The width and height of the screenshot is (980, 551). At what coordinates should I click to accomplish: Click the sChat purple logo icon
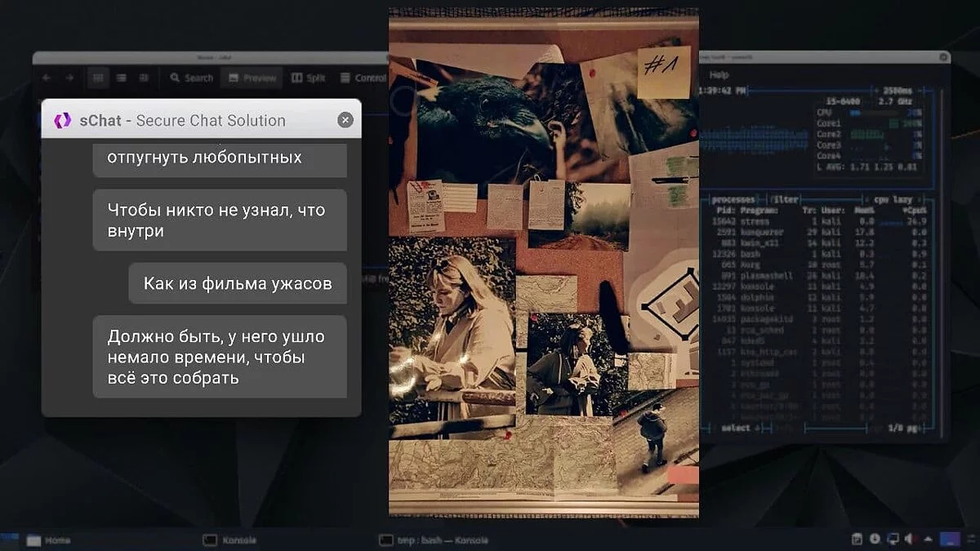pos(63,120)
